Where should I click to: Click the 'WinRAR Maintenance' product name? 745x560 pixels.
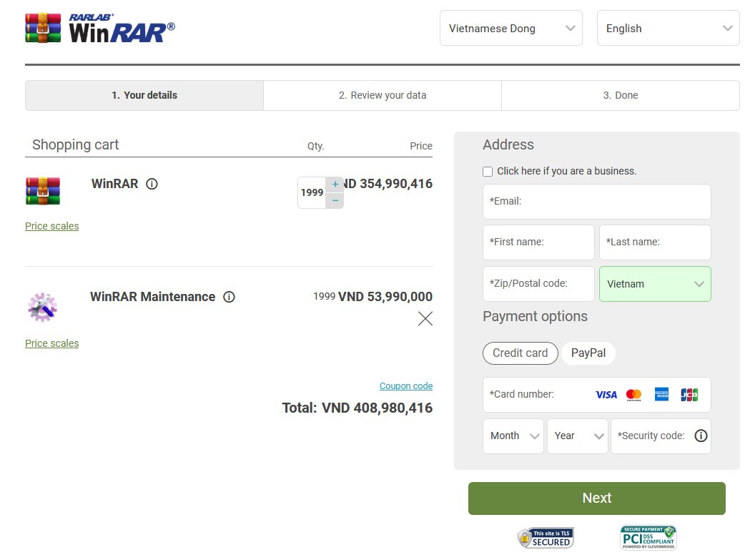point(152,297)
